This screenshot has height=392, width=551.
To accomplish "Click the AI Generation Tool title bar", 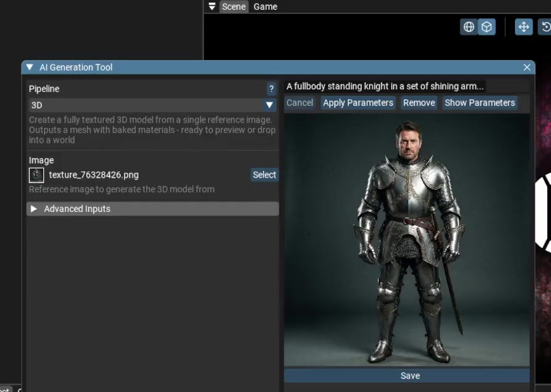I will coord(279,67).
